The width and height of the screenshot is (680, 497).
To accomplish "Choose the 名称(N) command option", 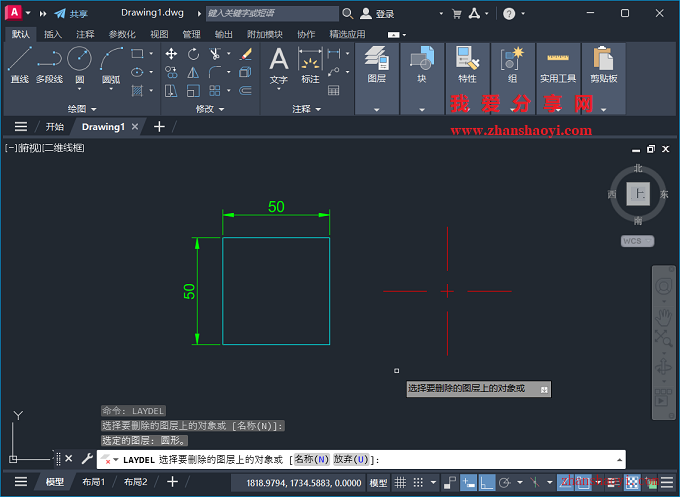I will (311, 459).
